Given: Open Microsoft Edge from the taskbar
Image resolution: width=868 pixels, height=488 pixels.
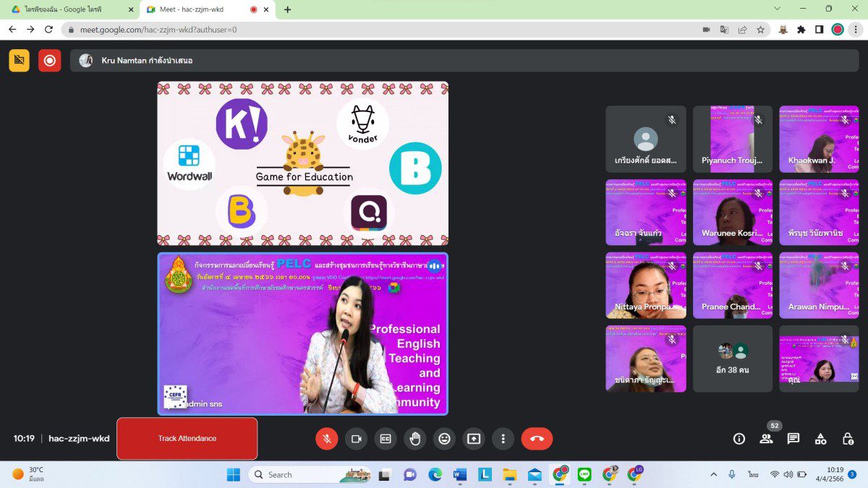Looking at the screenshot, I should 435,474.
